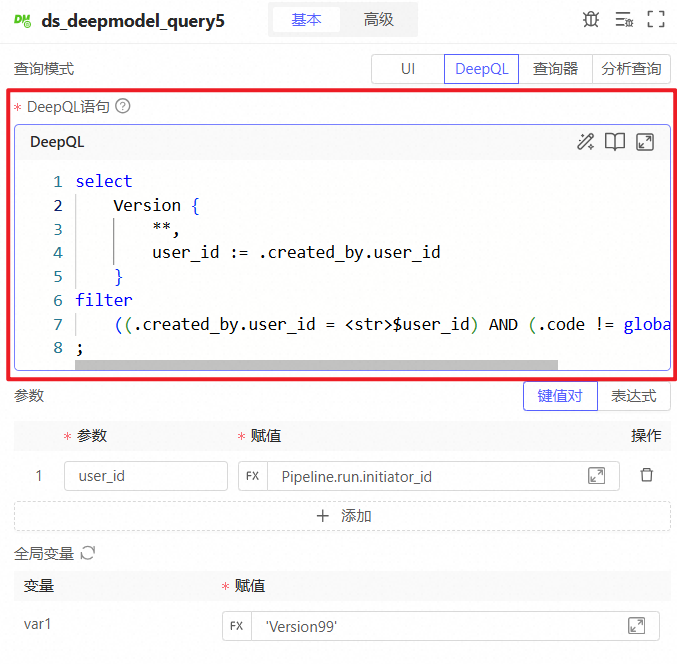Viewport: 677px width, 664px height.
Task: Click the debug bug icon in header
Action: click(x=591, y=19)
